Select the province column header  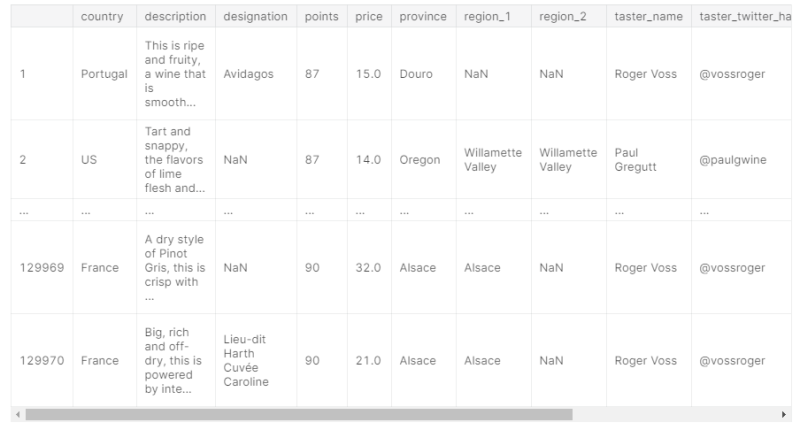[423, 18]
